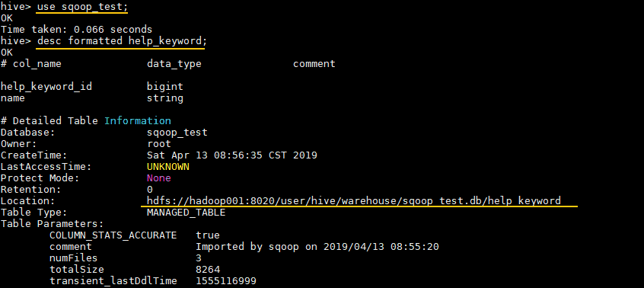Click the 'MANAGED_TABLE' table type value
This screenshot has height=288, width=644.
(186, 213)
